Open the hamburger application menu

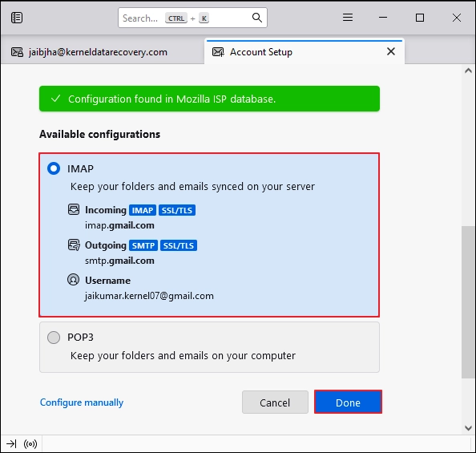pos(348,18)
